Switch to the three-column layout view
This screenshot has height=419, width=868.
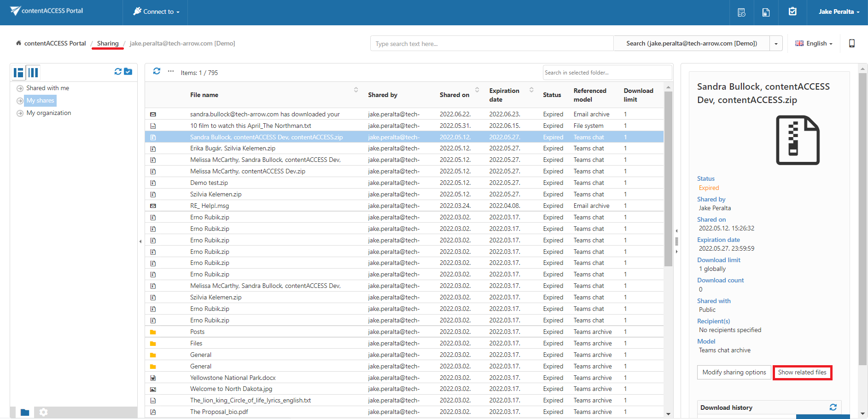(33, 72)
